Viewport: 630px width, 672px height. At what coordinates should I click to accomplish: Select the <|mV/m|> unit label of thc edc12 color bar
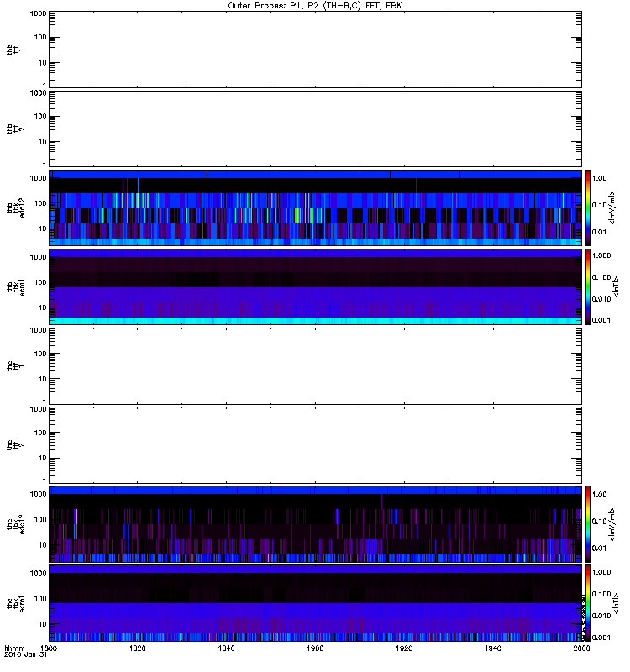tap(612, 524)
